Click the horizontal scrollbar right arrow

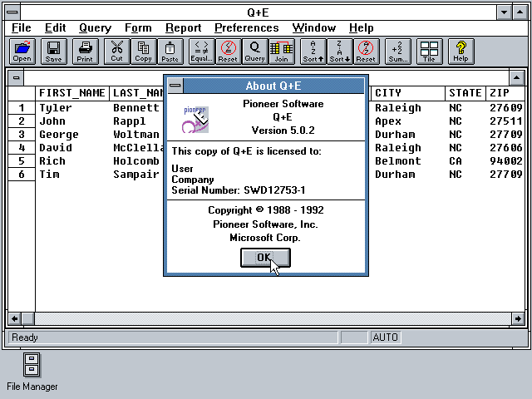[518, 318]
